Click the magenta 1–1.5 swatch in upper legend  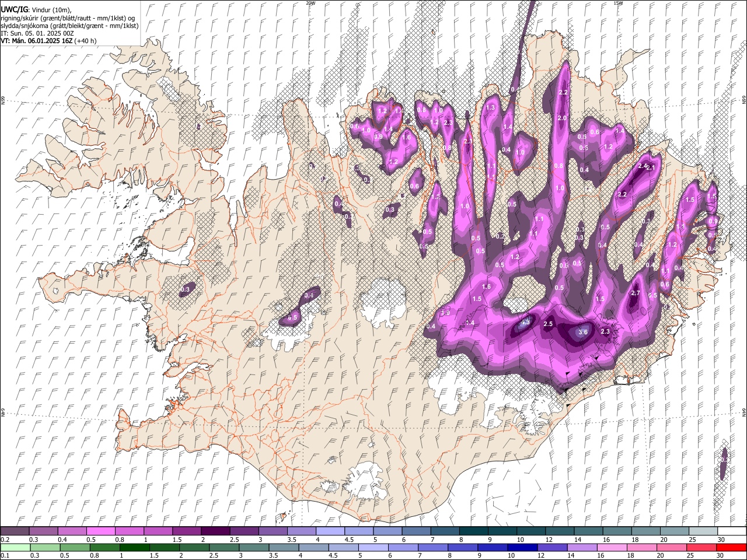(x=158, y=531)
